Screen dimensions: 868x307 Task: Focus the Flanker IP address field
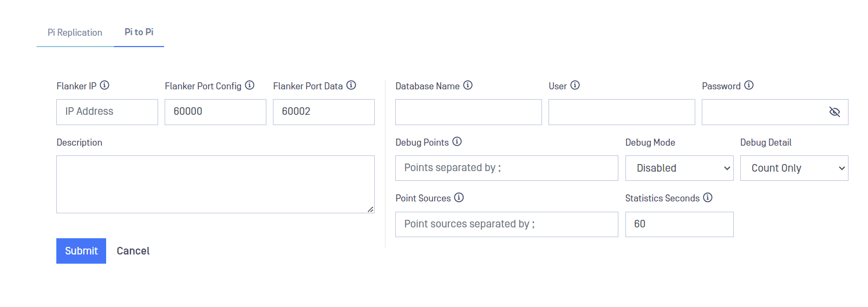pyautogui.click(x=107, y=112)
